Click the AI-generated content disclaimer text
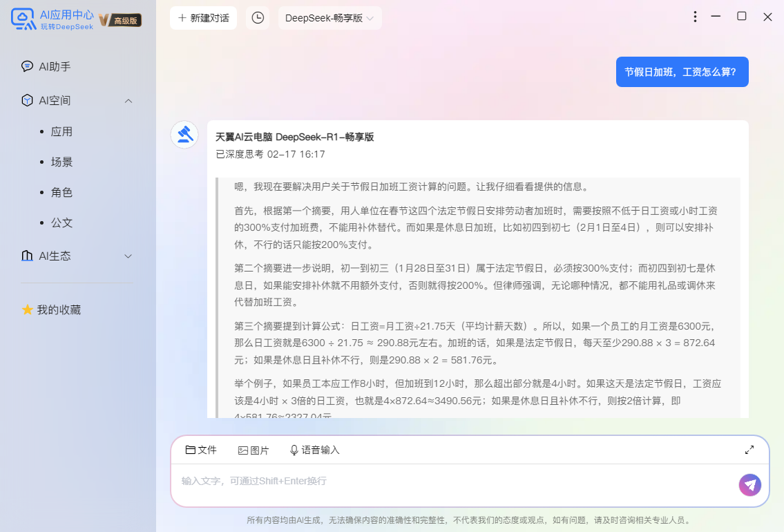This screenshot has height=532, width=784. (470, 520)
